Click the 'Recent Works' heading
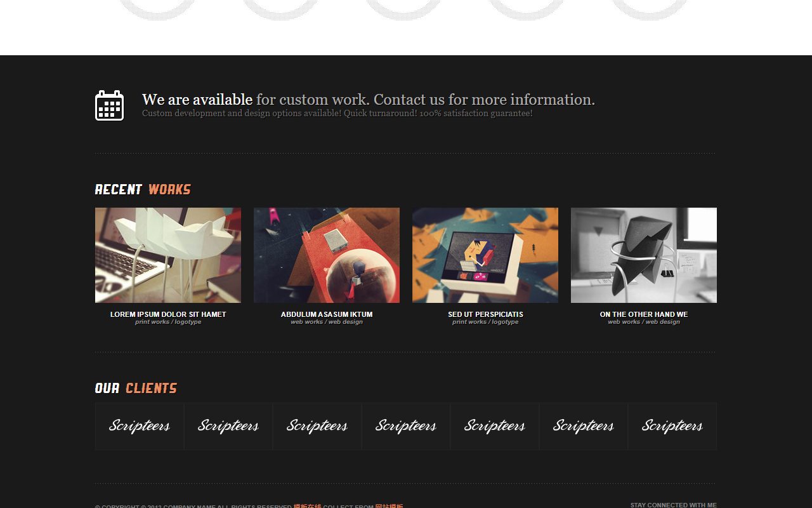This screenshot has height=508, width=812. pyautogui.click(x=143, y=189)
